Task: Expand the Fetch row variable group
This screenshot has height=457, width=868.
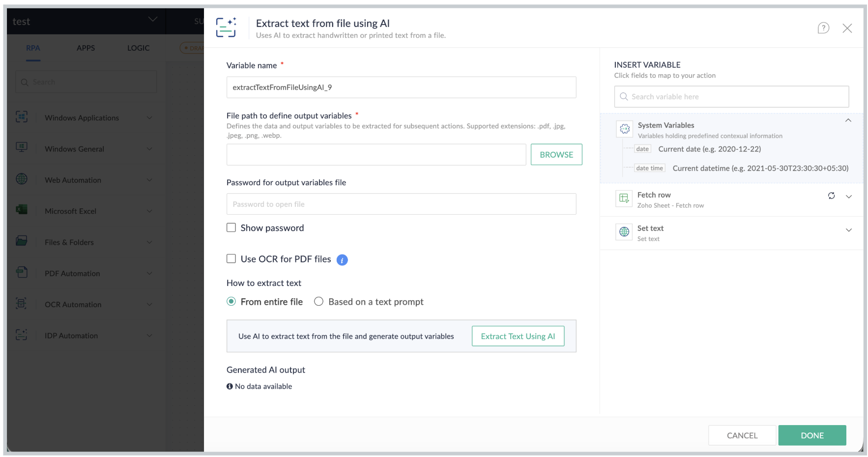Action: click(848, 197)
